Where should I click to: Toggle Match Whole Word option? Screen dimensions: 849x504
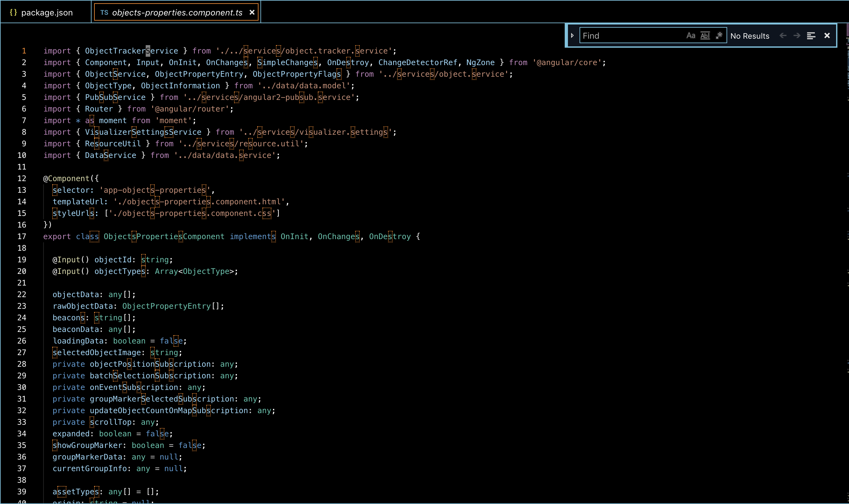point(705,36)
